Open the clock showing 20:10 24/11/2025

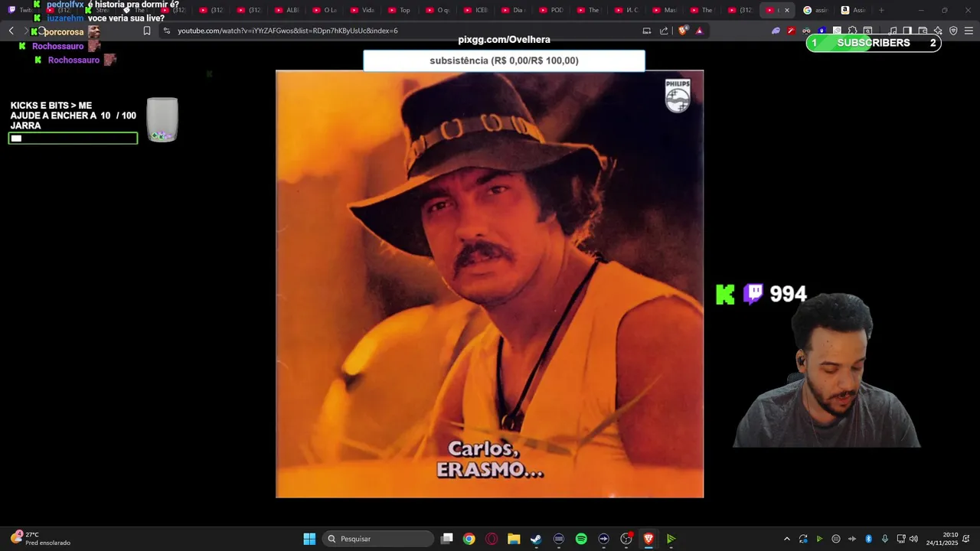point(943,539)
